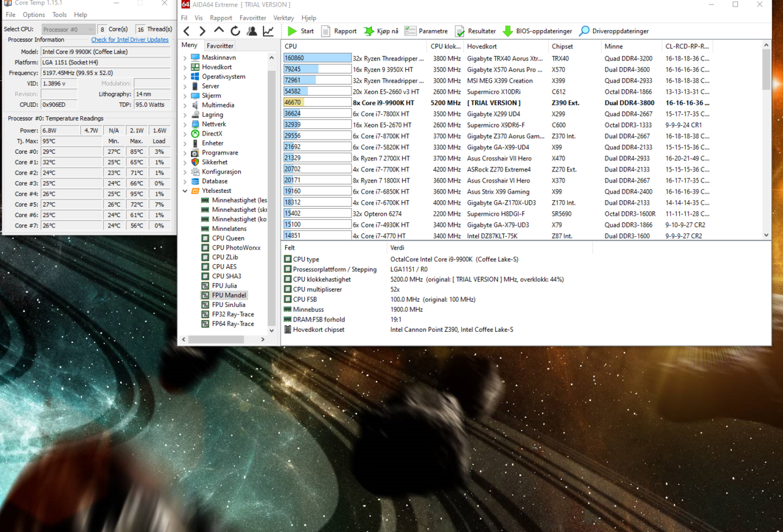
Task: Refresh the AIDA64 view
Action: coord(235,31)
